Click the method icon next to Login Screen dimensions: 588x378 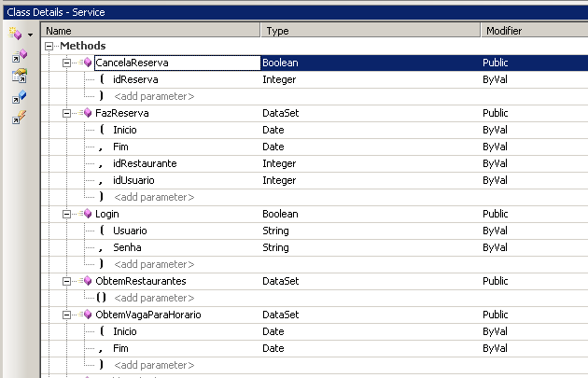tap(87, 214)
